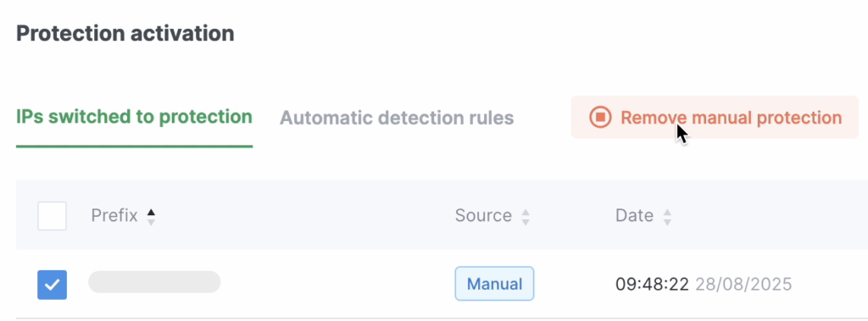Viewport: 868px width, 321px height.
Task: Click the downward sort arrow beside Date
Action: coord(667,221)
